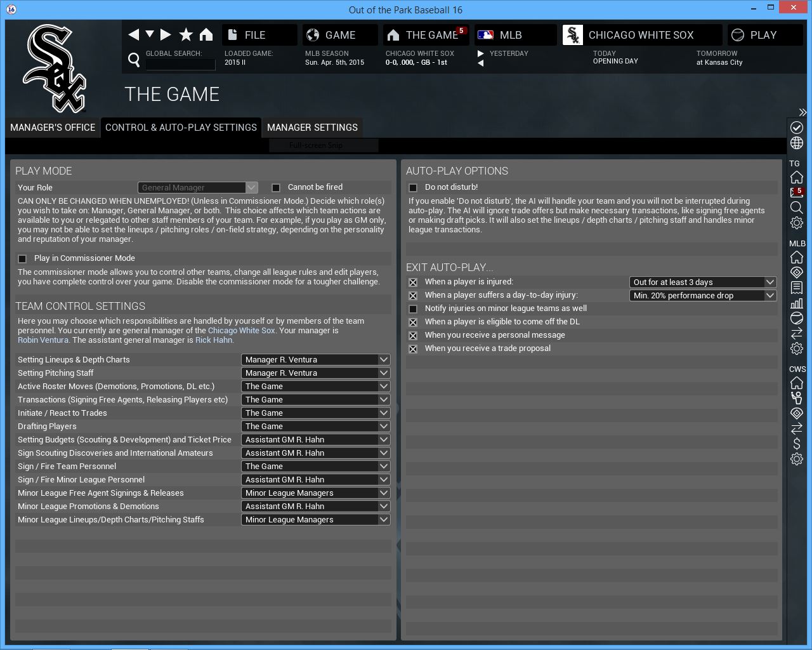This screenshot has width=812, height=650.
Task: Open the MLB baseball icon in the sidebar
Action: pos(797,318)
